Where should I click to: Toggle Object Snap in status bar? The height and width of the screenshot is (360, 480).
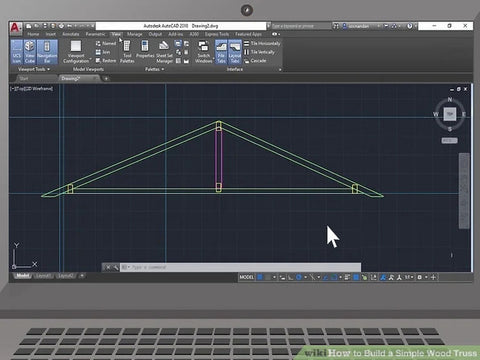[334, 277]
